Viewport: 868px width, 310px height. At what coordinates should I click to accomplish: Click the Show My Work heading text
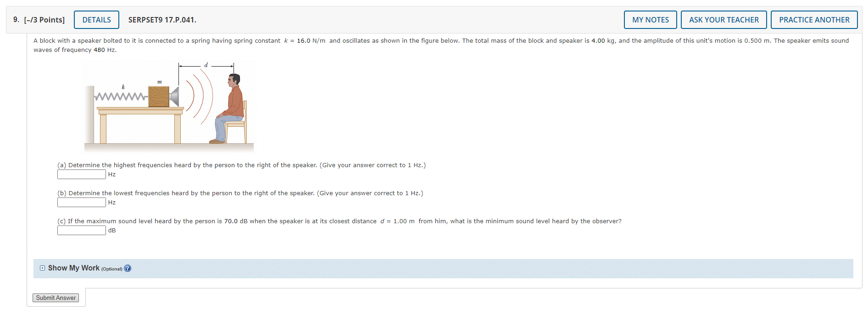73,268
